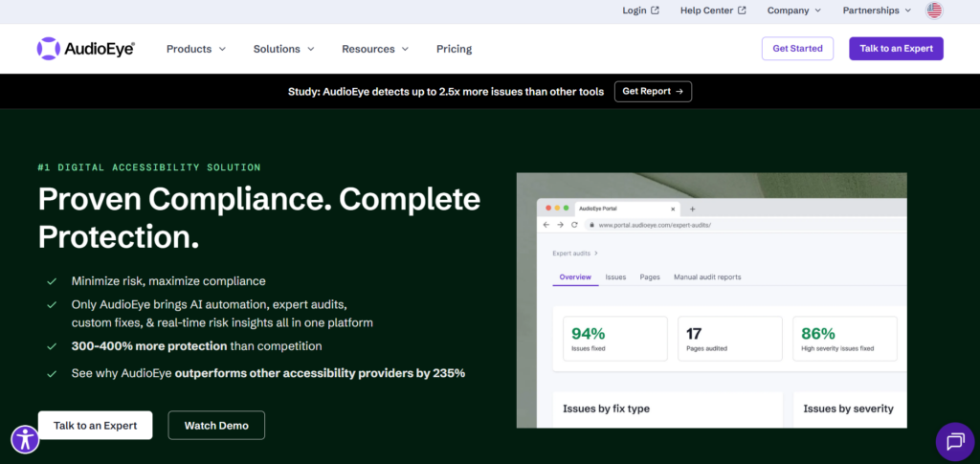The image size is (980, 464).
Task: Click the Help Center external link icon
Action: (x=742, y=10)
